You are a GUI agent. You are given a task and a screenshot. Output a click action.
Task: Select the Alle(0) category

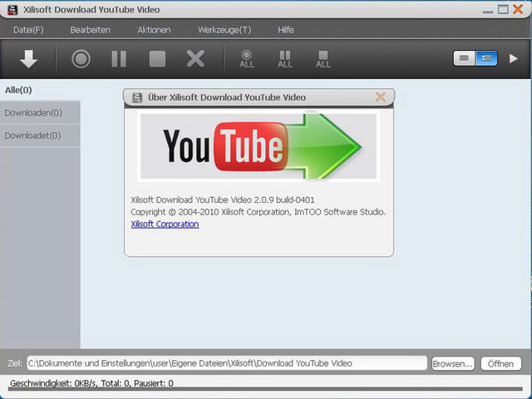pos(40,90)
